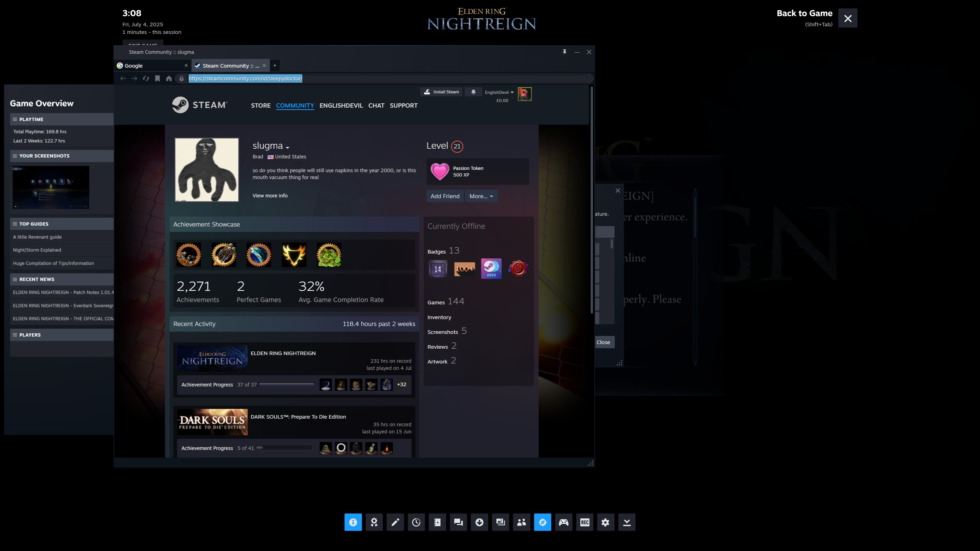Open the CHAT menu item
This screenshot has height=551, width=980.
(376, 106)
